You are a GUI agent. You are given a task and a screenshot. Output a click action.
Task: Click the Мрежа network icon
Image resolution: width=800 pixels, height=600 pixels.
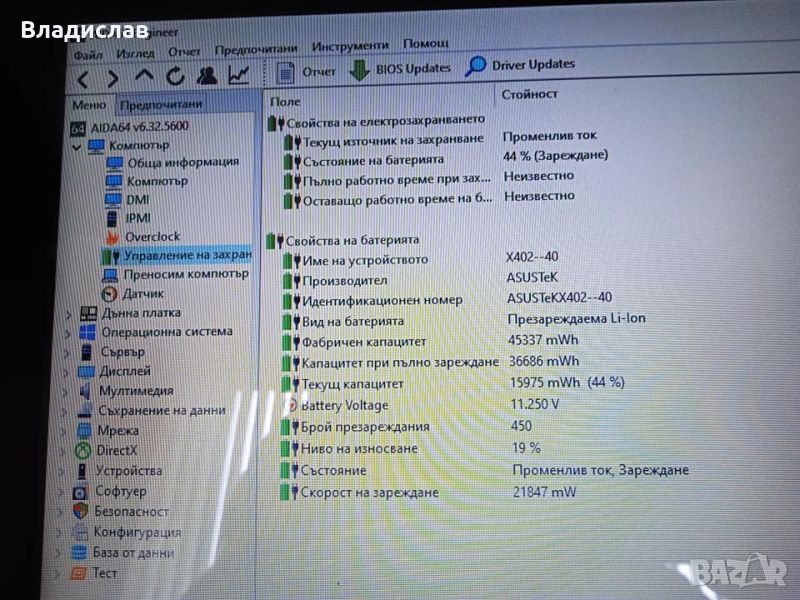pos(84,431)
